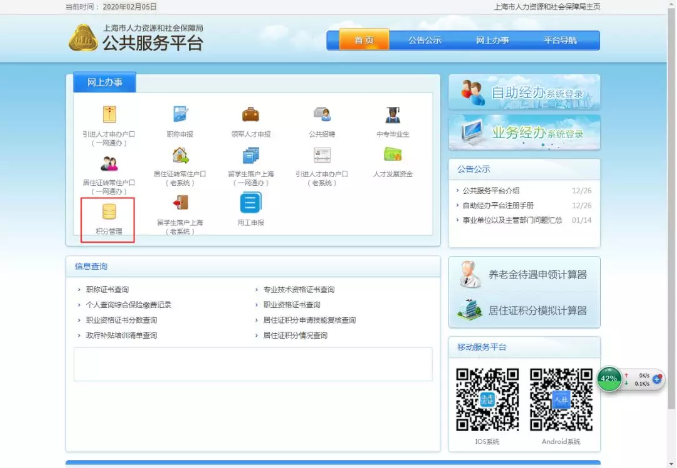Open the 公共服务平台介绍 announcement

[490, 190]
